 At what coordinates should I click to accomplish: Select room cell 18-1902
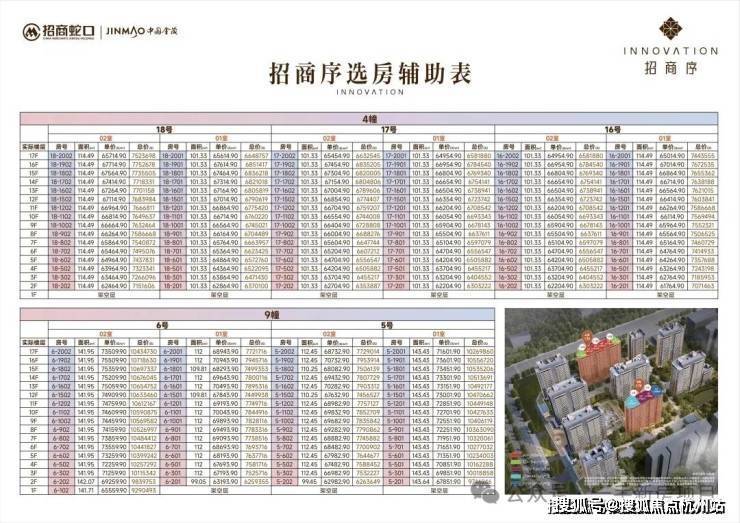61,164
